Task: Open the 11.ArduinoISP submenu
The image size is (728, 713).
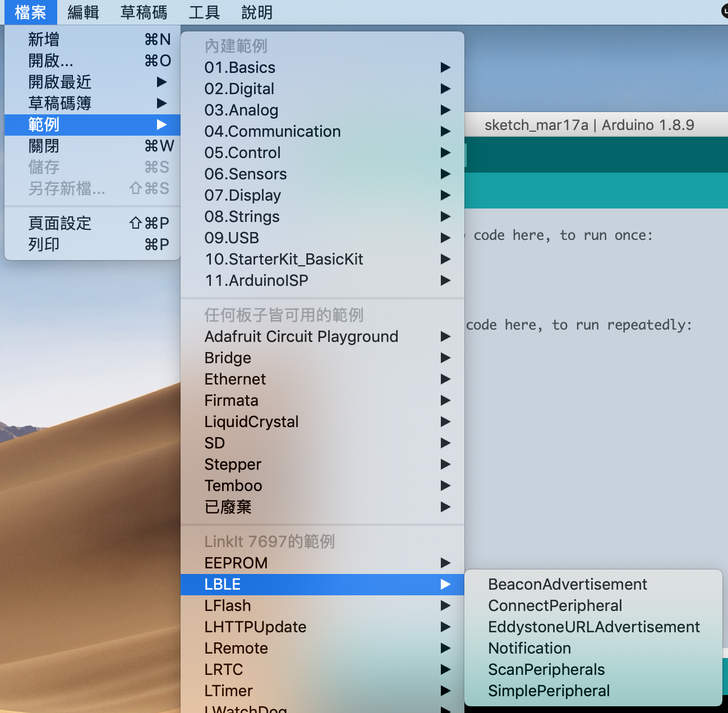Action: (322, 280)
